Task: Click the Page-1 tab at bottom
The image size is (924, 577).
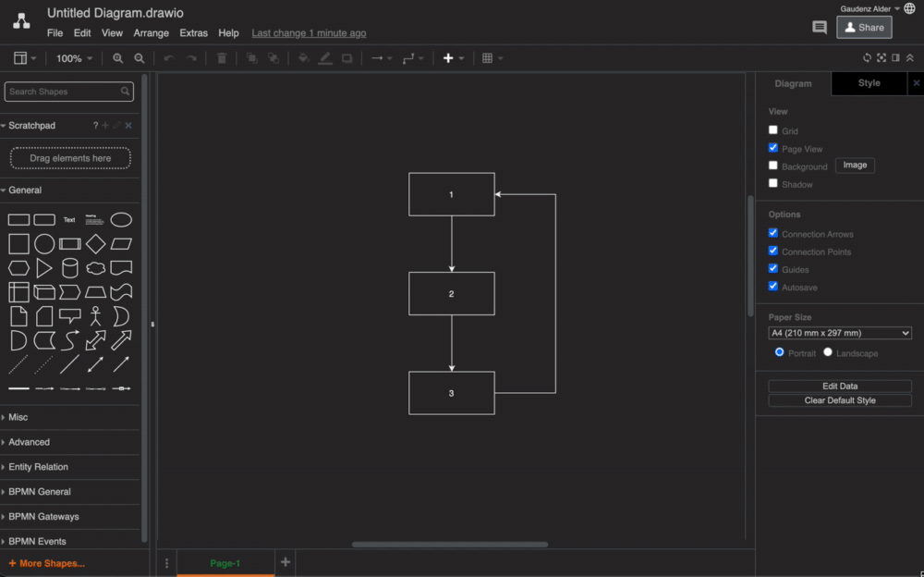Action: pyautogui.click(x=225, y=562)
